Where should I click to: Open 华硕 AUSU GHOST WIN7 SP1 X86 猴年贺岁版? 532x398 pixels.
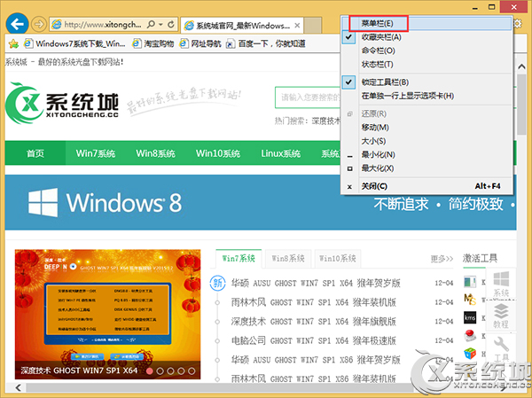[x=316, y=360]
